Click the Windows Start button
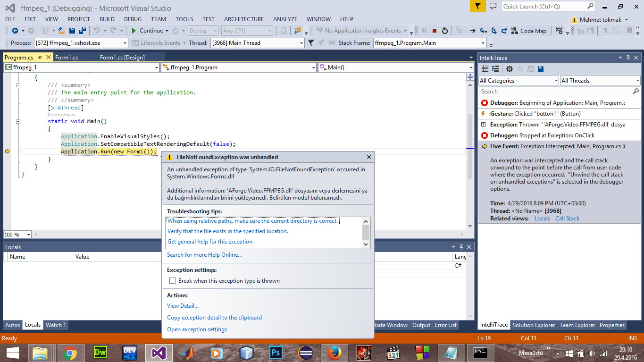Screen dimensions: 644x362 coord(12,353)
